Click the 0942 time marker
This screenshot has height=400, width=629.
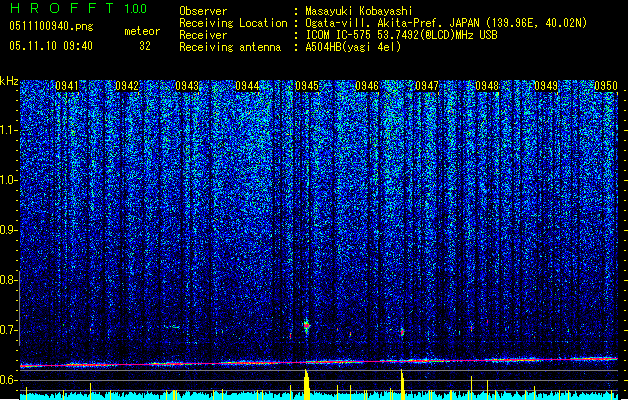(127, 86)
